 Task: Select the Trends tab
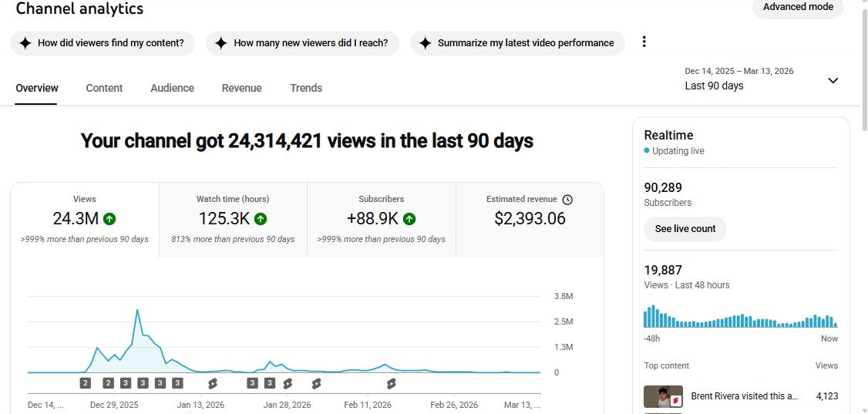(306, 88)
